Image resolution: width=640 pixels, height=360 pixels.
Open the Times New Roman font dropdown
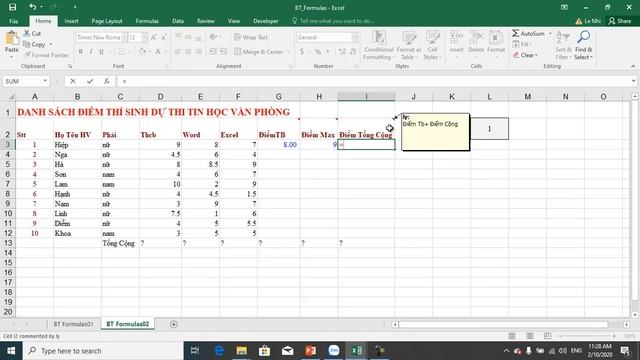click(124, 37)
